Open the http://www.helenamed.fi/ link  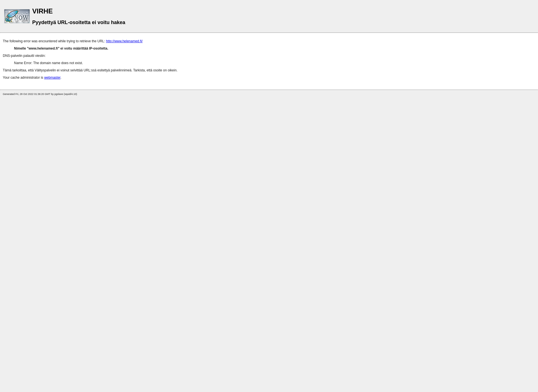[x=124, y=41]
